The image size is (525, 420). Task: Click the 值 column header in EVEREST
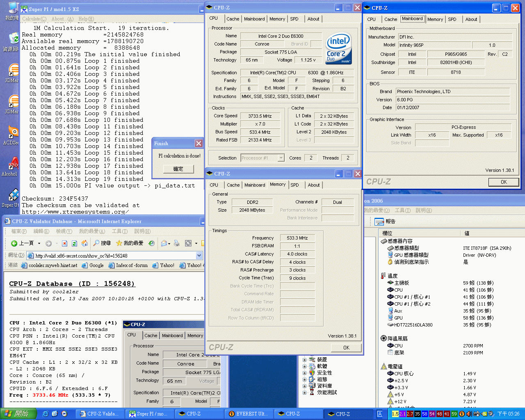pyautogui.click(x=492, y=233)
